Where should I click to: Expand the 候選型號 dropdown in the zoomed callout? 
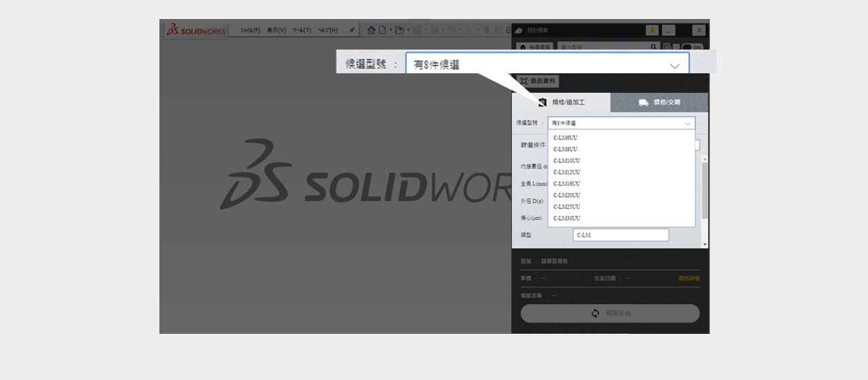pos(675,65)
